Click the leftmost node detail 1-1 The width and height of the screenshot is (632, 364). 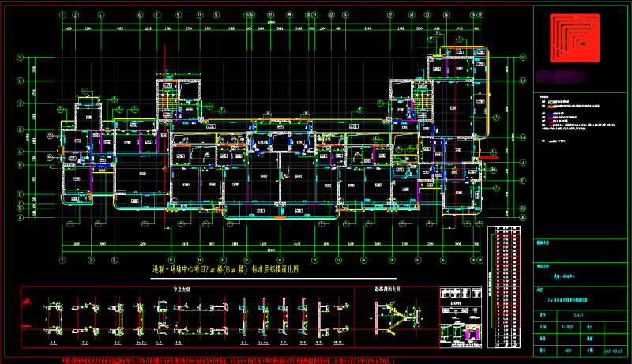click(54, 324)
